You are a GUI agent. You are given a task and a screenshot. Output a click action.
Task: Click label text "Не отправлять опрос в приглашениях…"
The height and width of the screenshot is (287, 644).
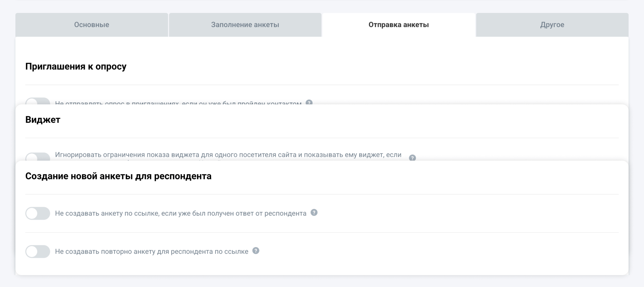178,102
